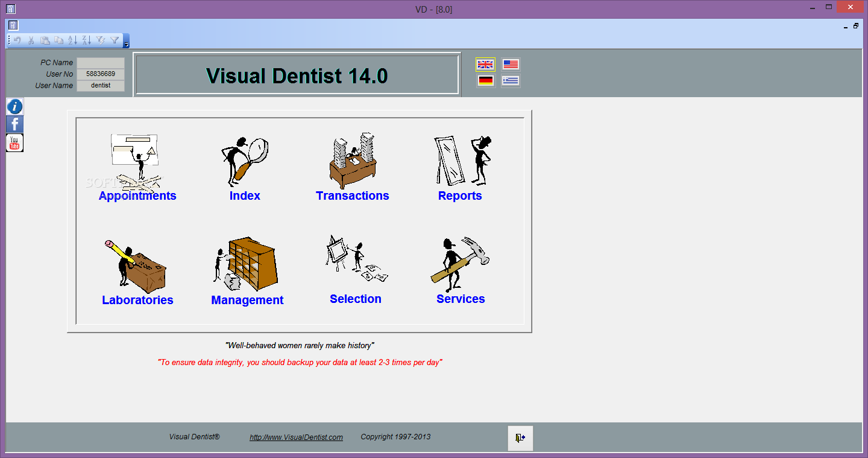Switch language with the US flag
This screenshot has width=868, height=458.
[511, 65]
